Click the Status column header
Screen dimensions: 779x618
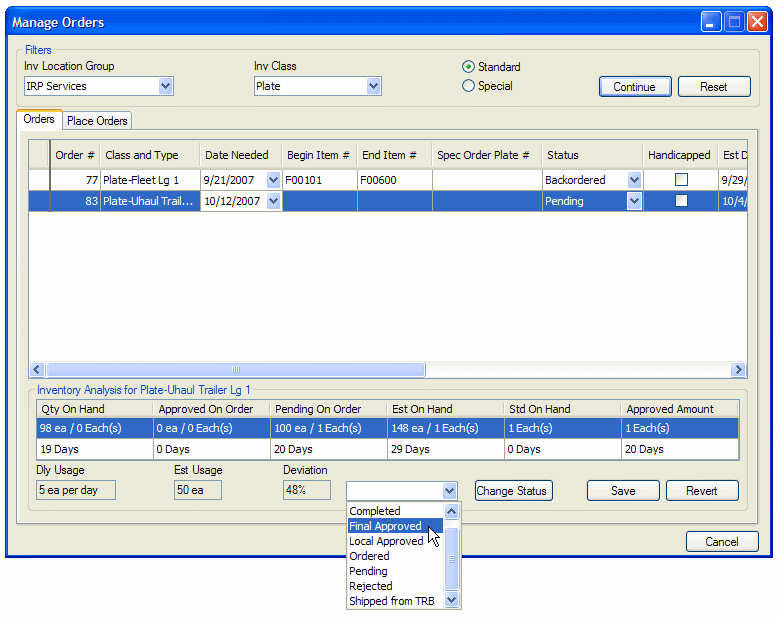click(x=593, y=155)
